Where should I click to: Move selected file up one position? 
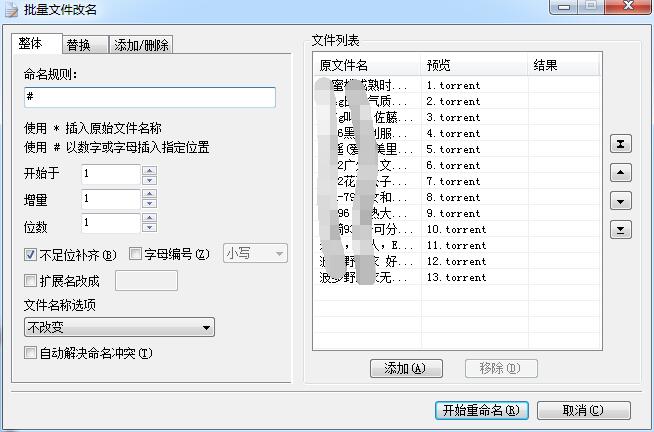(x=620, y=173)
